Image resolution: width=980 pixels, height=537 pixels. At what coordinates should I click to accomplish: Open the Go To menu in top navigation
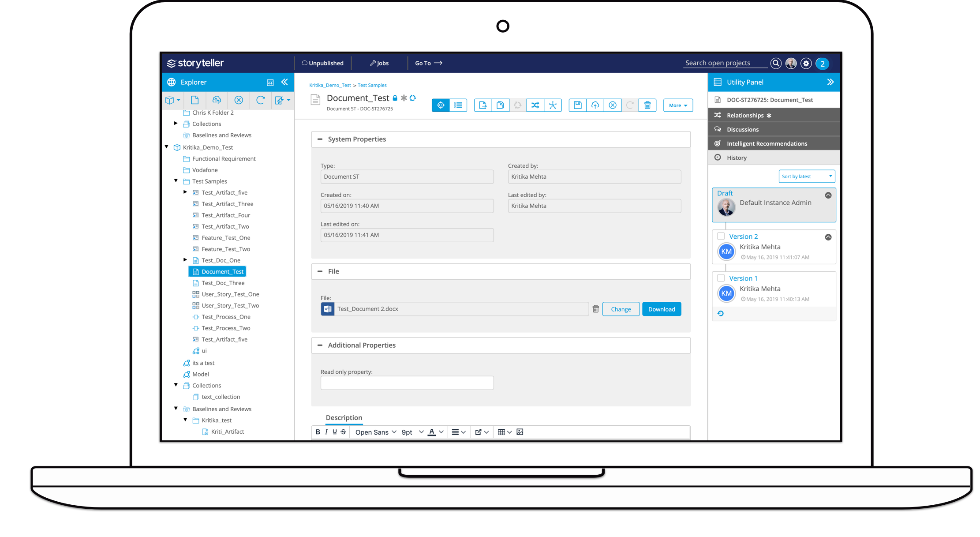coord(429,63)
